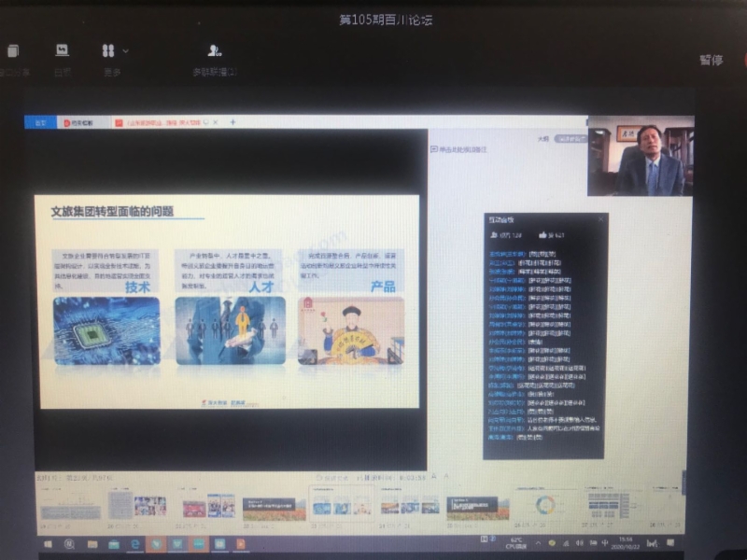
Task: Click the orange presentation app icon on the taskbar
Action: click(241, 544)
